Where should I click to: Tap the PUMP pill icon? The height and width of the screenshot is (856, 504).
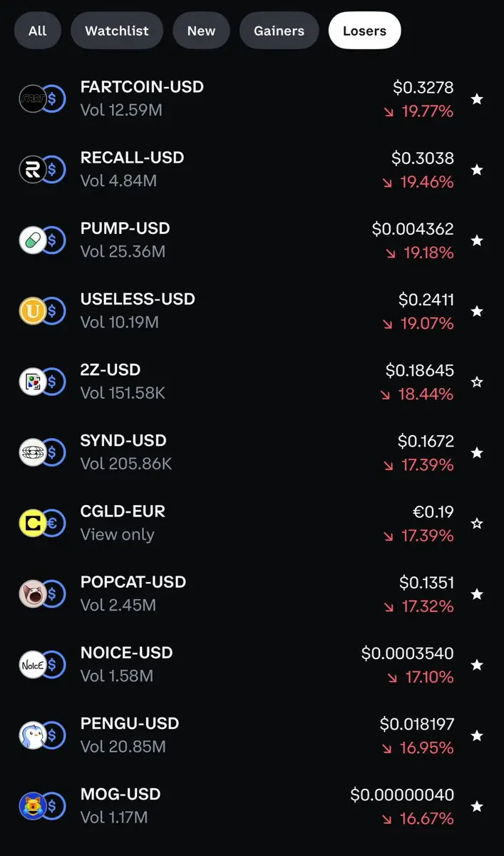click(33, 240)
